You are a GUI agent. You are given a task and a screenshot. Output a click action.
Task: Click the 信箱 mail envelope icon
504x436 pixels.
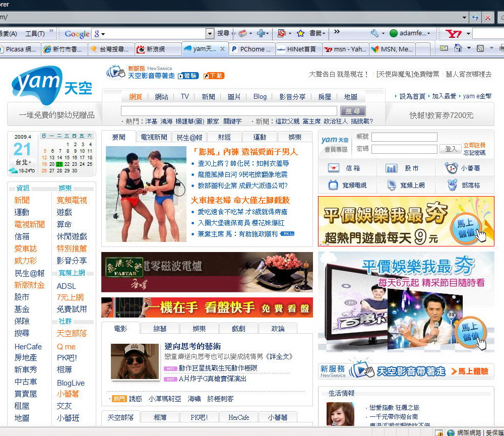[x=334, y=167]
